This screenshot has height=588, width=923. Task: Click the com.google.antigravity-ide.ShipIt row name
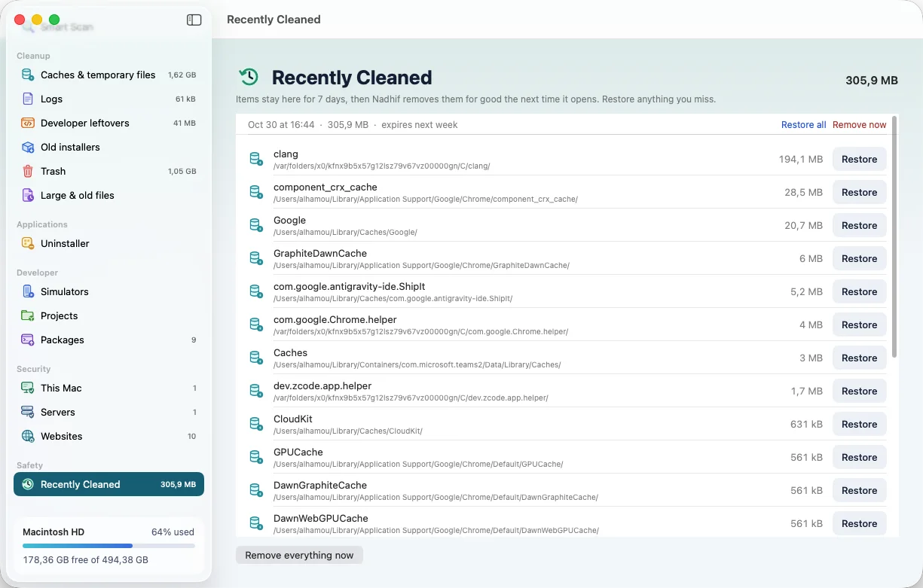350,286
